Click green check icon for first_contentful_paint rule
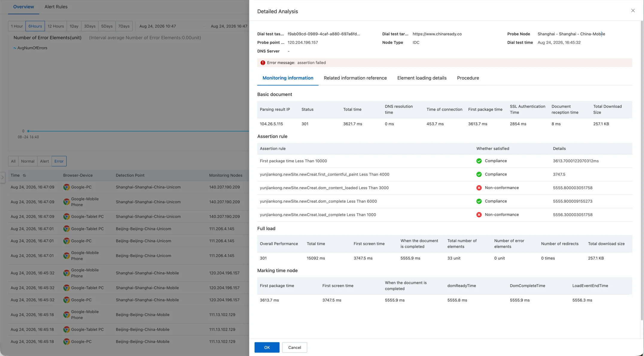644x356 pixels. click(479, 175)
